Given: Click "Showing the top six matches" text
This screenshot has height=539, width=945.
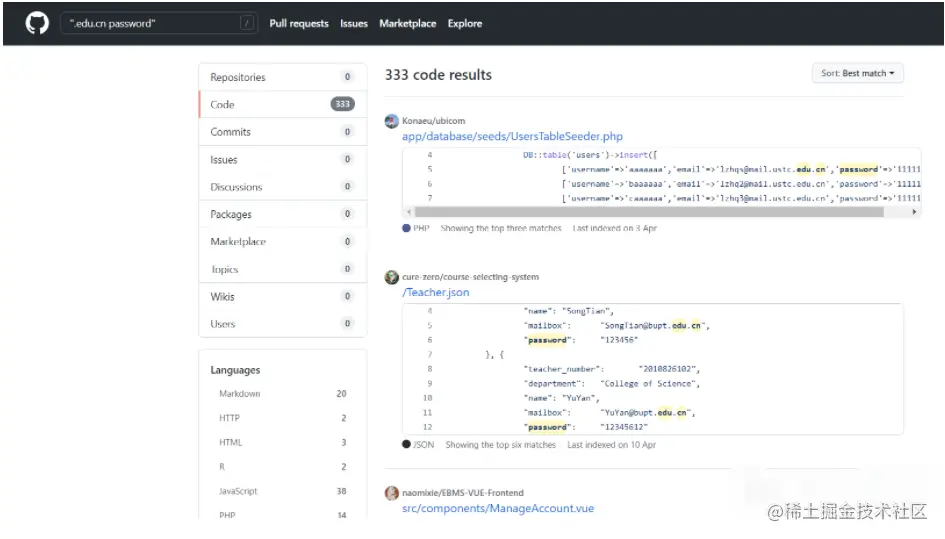Looking at the screenshot, I should pyautogui.click(x=500, y=444).
